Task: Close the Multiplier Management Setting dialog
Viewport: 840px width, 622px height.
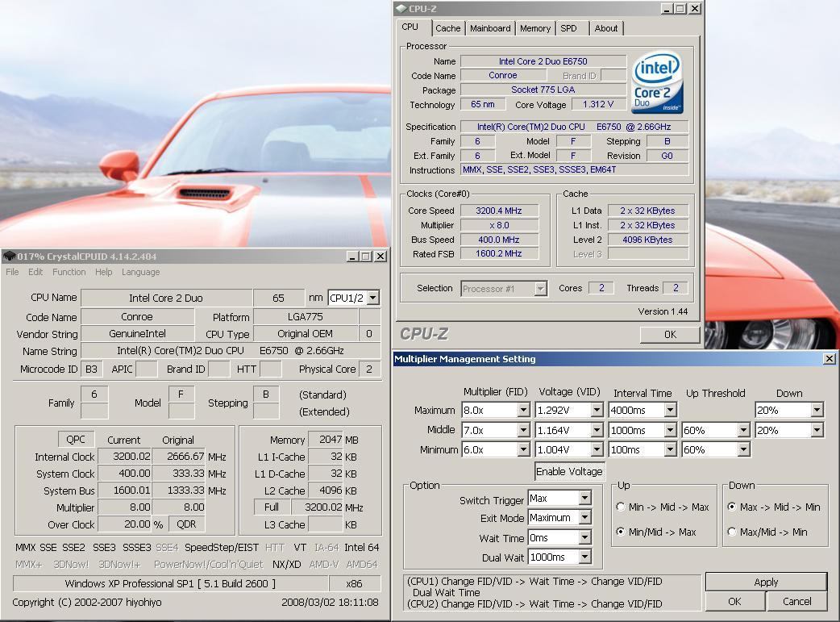Action: [830, 359]
